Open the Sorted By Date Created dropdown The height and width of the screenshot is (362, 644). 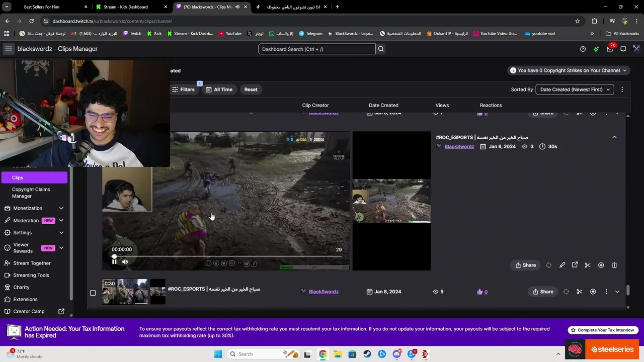tap(575, 89)
